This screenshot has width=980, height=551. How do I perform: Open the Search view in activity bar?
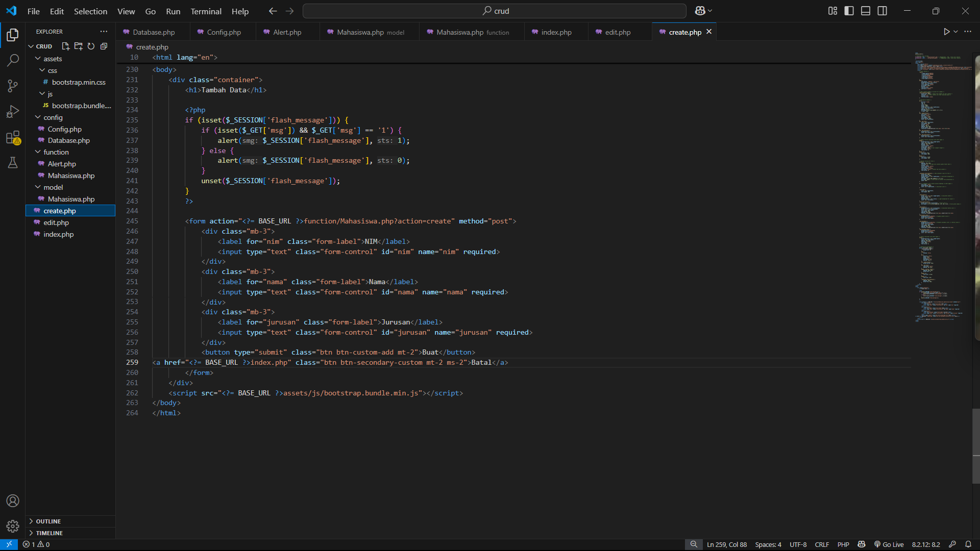pos(13,60)
